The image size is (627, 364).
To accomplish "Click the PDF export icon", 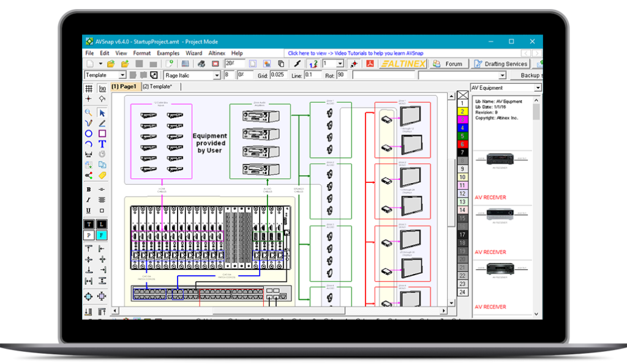I will (x=370, y=64).
